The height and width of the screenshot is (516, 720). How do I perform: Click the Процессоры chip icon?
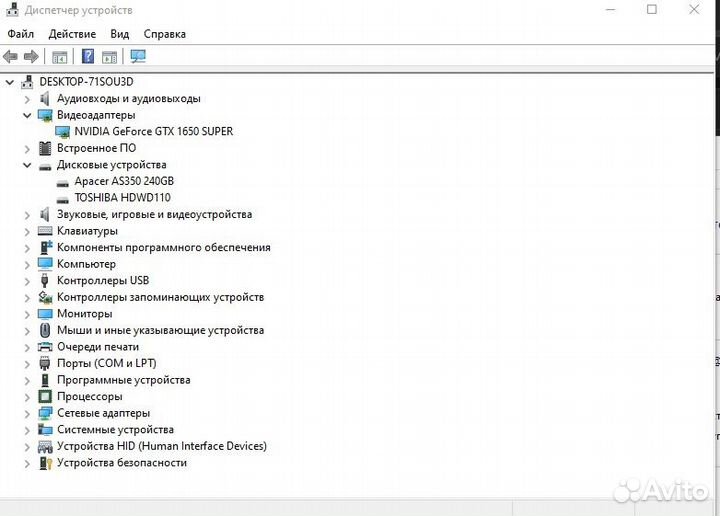45,396
